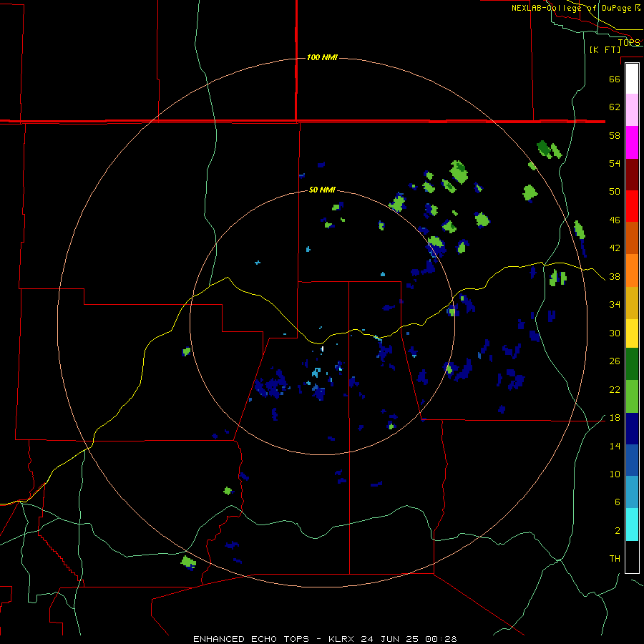The image size is (644, 644).
Task: Click the "42" legend value
Action: [615, 248]
